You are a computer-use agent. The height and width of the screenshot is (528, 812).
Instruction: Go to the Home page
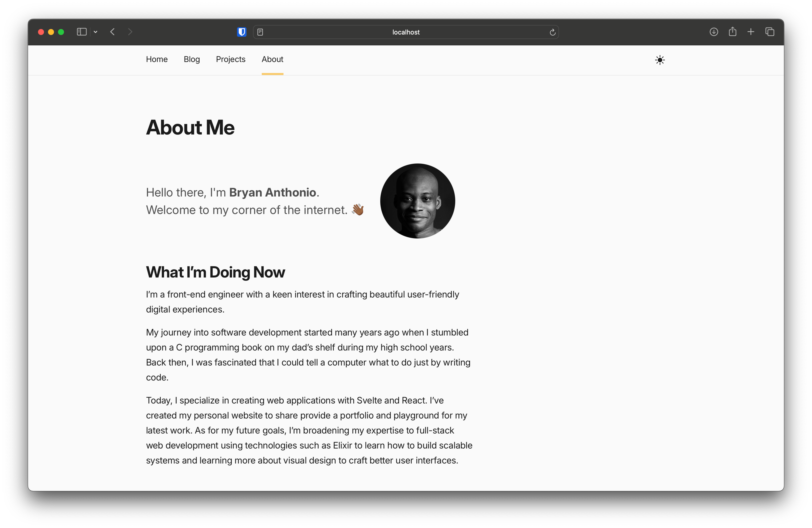[x=156, y=59]
